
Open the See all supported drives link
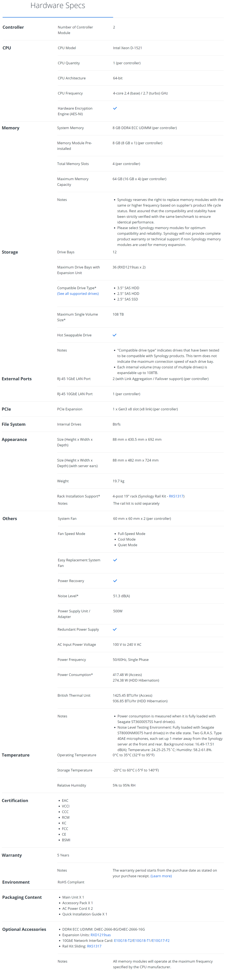coord(78,294)
